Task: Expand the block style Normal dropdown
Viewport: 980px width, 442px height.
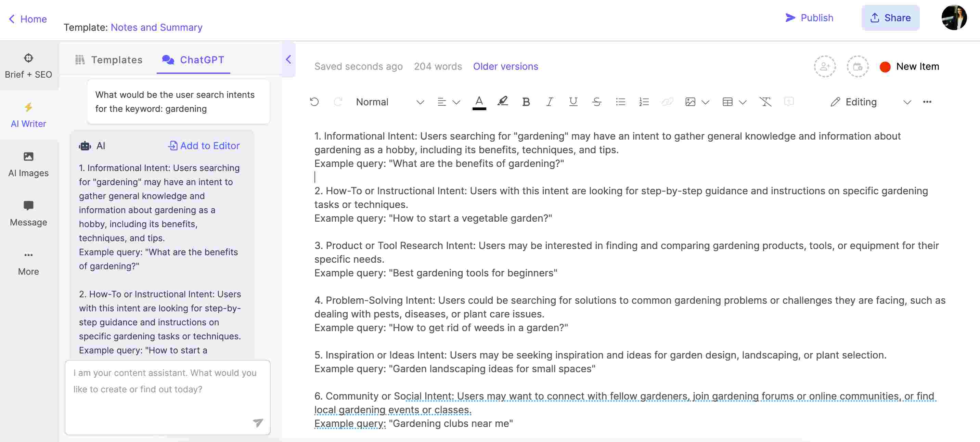Action: [x=418, y=102]
